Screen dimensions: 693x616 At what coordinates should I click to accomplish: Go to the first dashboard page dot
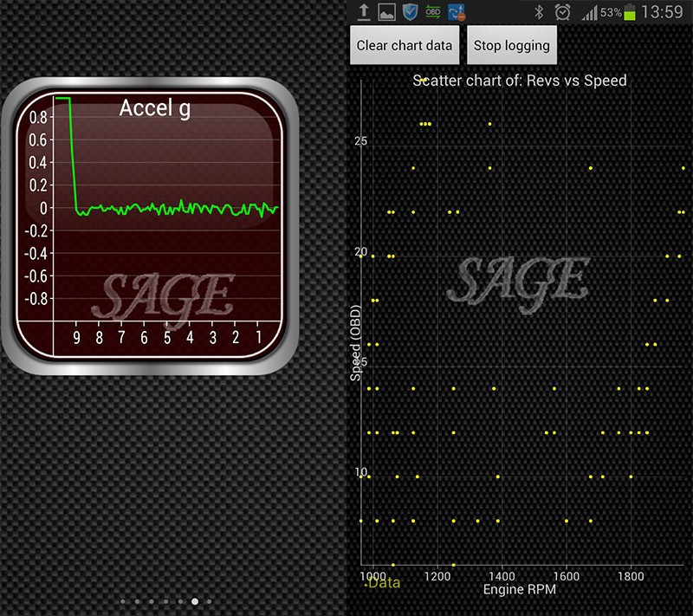pyautogui.click(x=122, y=600)
